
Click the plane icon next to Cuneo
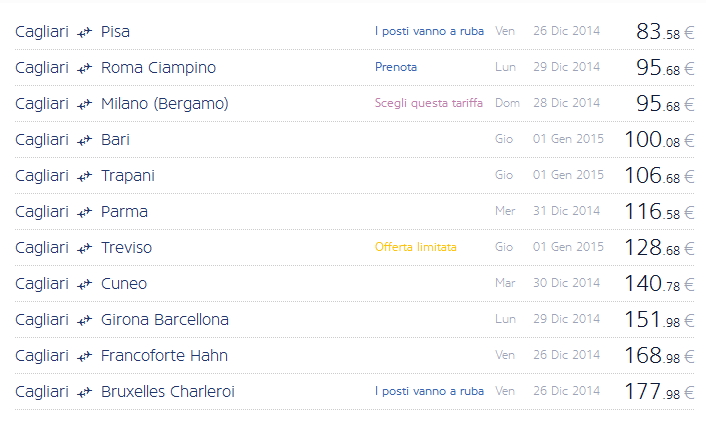[85, 285]
